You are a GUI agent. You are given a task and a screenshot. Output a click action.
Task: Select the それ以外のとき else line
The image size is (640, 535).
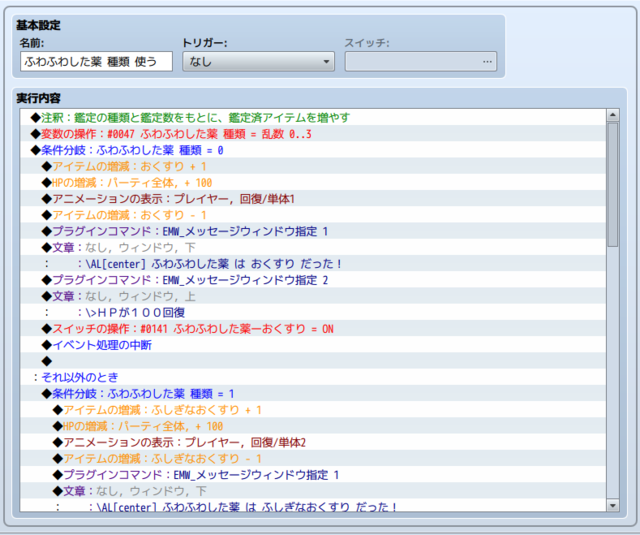tap(313, 377)
